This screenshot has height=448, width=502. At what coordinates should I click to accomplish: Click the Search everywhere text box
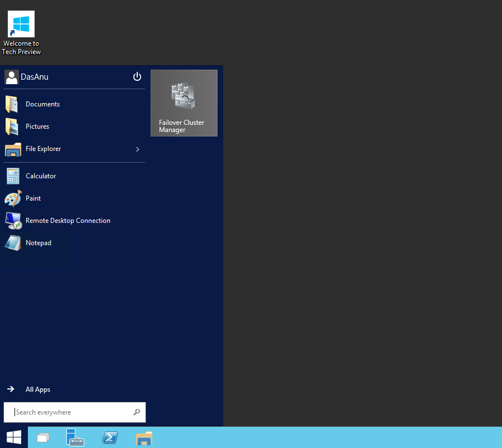pyautogui.click(x=70, y=412)
